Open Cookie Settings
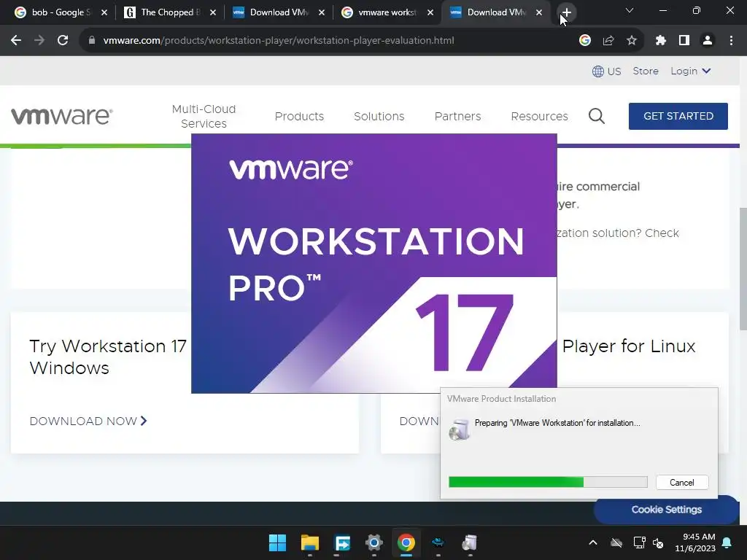The width and height of the screenshot is (747, 560). click(666, 510)
